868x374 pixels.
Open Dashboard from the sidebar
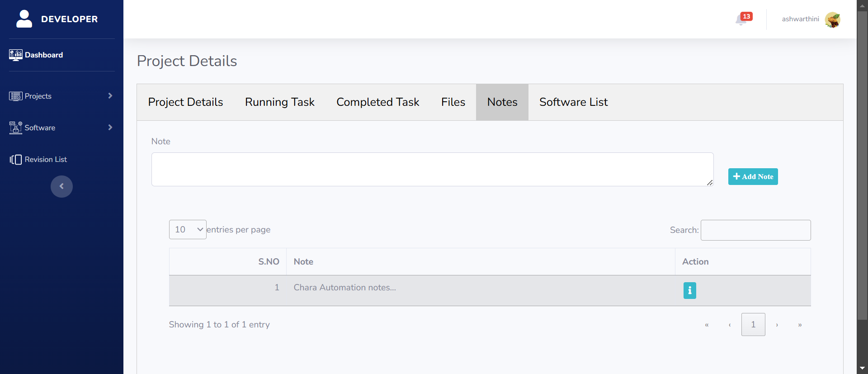[43, 55]
